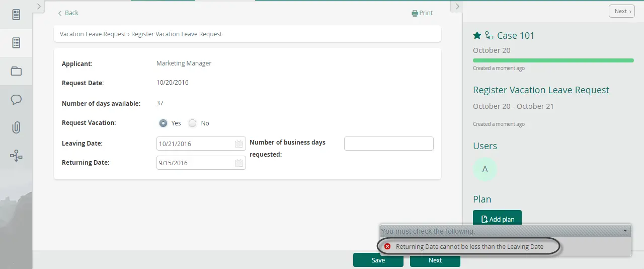Click the red error icon in validation message

(x=387, y=247)
